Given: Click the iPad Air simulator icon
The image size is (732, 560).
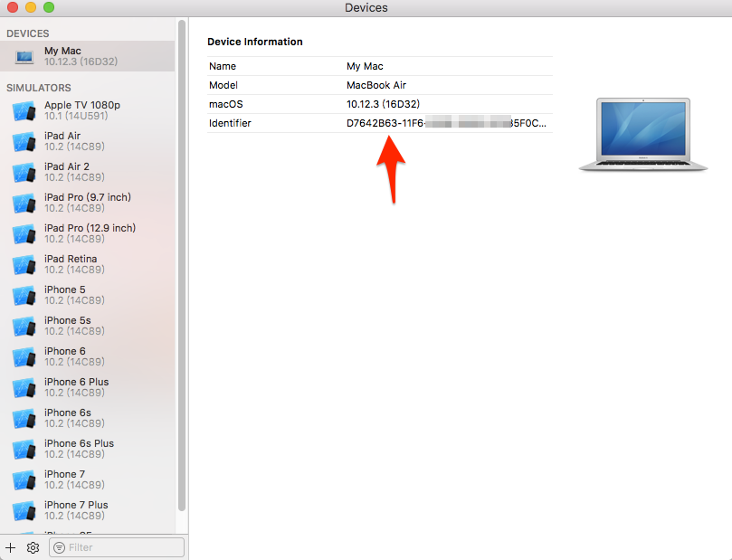Looking at the screenshot, I should (x=24, y=142).
